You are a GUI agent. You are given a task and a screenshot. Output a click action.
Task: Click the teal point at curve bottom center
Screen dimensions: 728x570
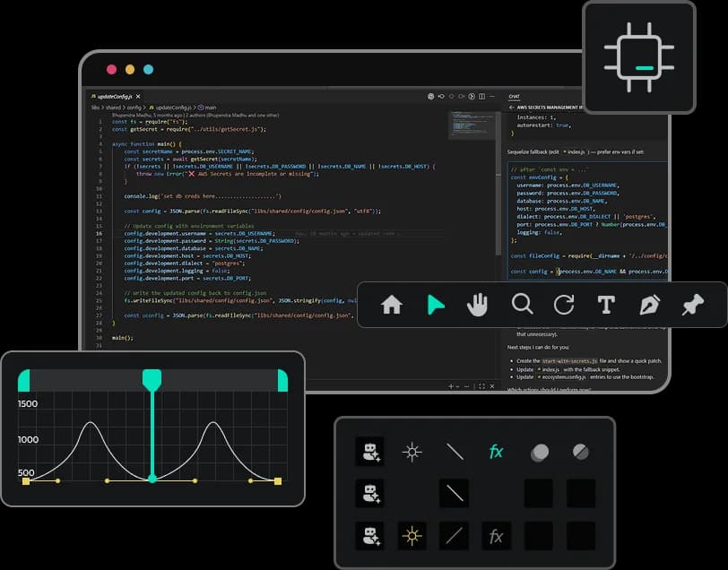152,479
